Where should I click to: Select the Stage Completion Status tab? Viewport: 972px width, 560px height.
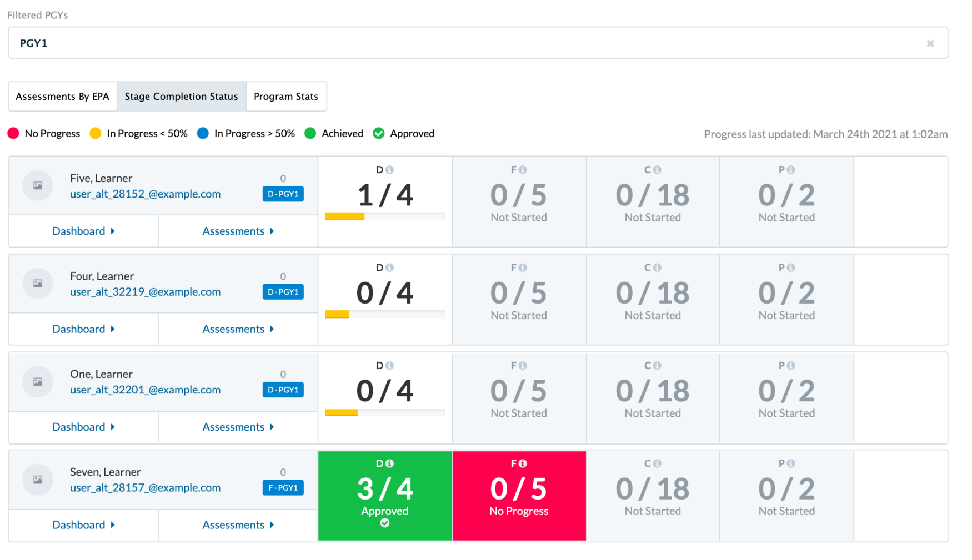coord(181,96)
